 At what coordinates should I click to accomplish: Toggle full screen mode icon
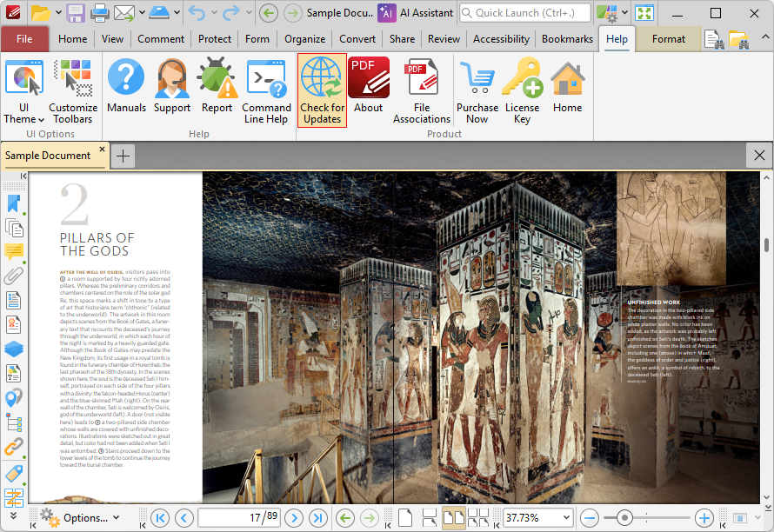tap(644, 13)
